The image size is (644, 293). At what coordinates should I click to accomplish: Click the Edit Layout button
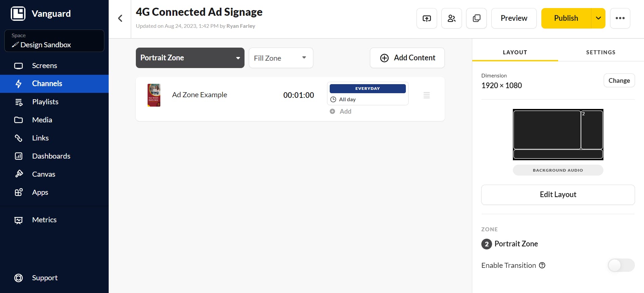tap(558, 194)
